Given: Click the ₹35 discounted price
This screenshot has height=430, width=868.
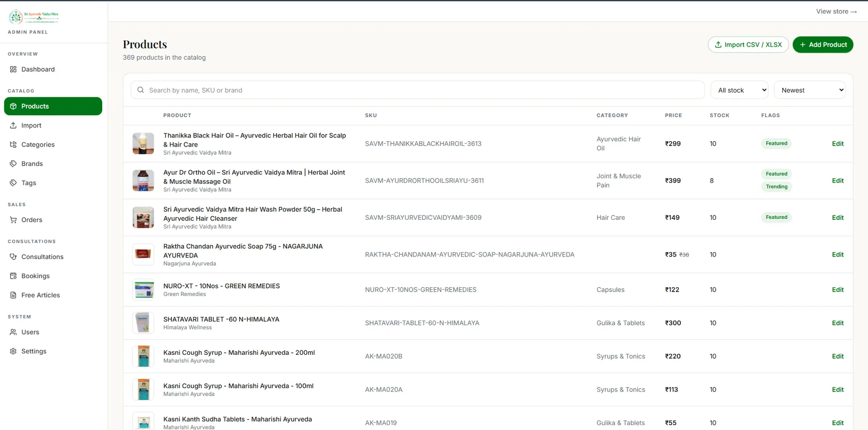Looking at the screenshot, I should 671,255.
